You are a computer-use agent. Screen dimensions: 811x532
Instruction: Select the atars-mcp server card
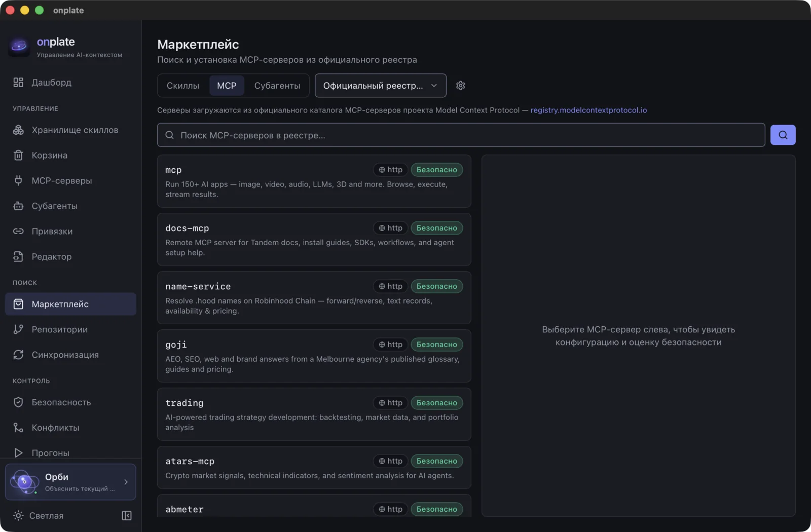[314, 467]
